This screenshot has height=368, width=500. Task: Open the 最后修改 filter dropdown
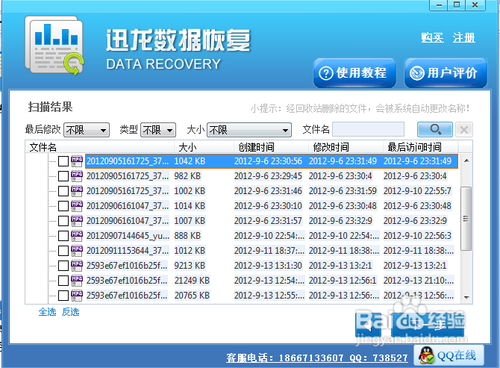coord(86,130)
